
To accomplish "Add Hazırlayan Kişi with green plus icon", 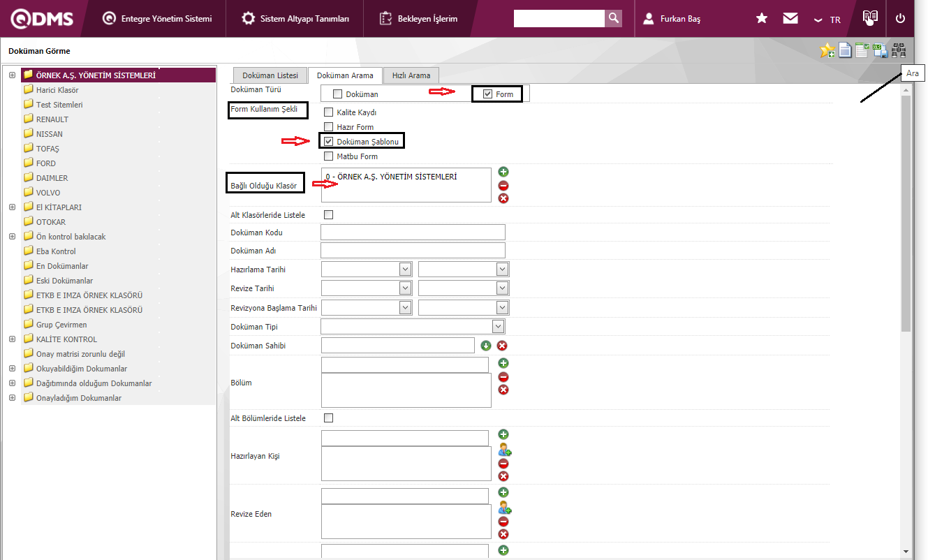I will click(503, 434).
